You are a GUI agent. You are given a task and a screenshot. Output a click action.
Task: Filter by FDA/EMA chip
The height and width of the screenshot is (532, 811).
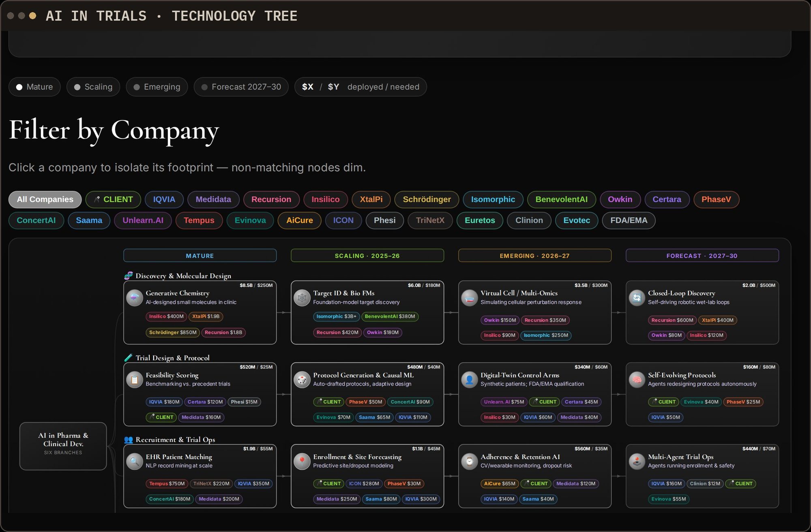(629, 220)
